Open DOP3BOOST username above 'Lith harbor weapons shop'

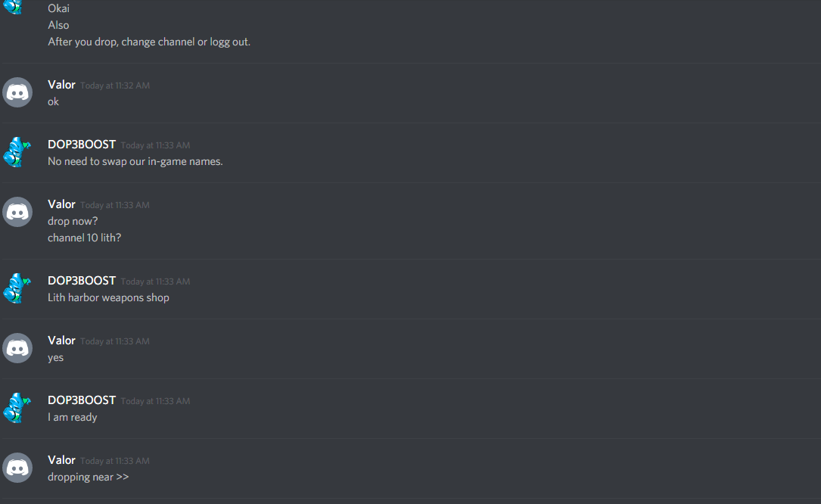click(82, 281)
